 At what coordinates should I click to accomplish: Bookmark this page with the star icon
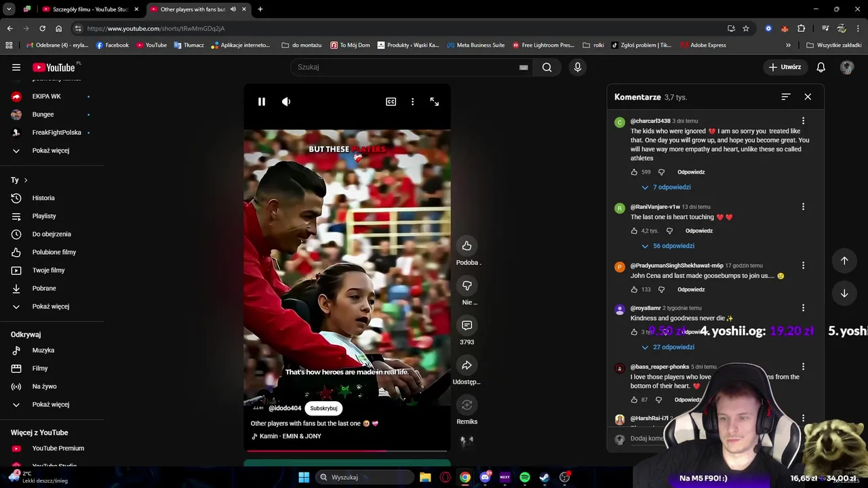[x=746, y=28]
